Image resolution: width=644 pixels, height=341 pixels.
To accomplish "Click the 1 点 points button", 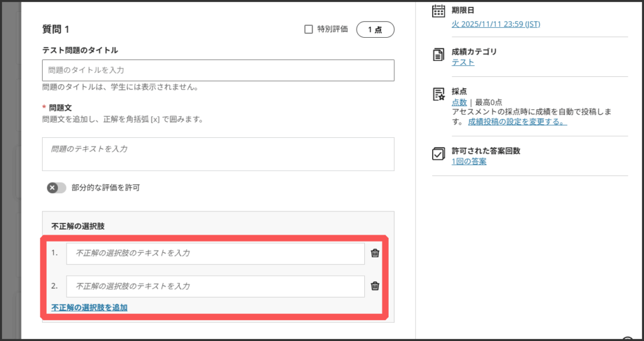I will pos(375,29).
